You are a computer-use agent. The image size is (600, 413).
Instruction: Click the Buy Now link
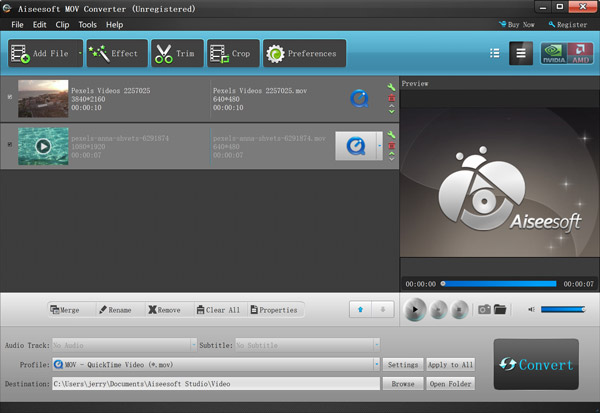click(517, 24)
